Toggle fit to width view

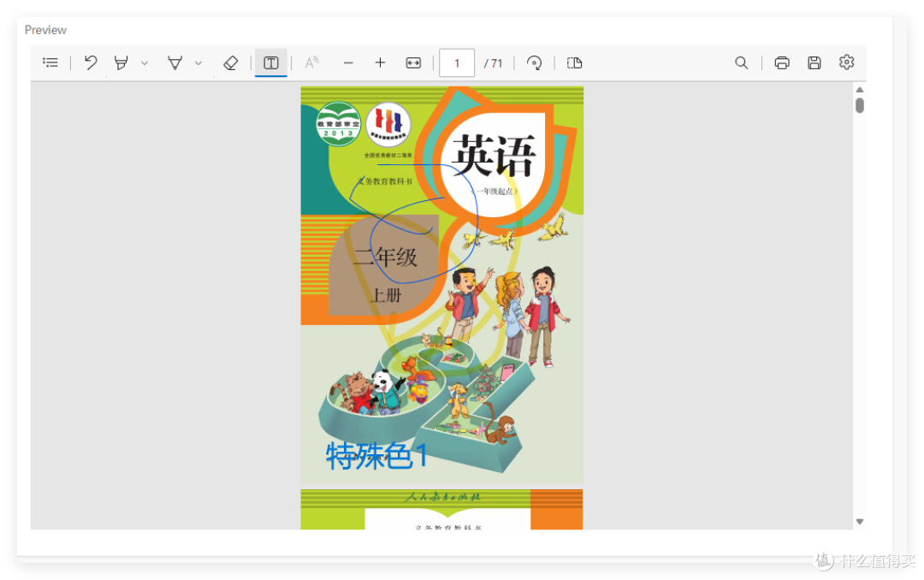pos(413,62)
